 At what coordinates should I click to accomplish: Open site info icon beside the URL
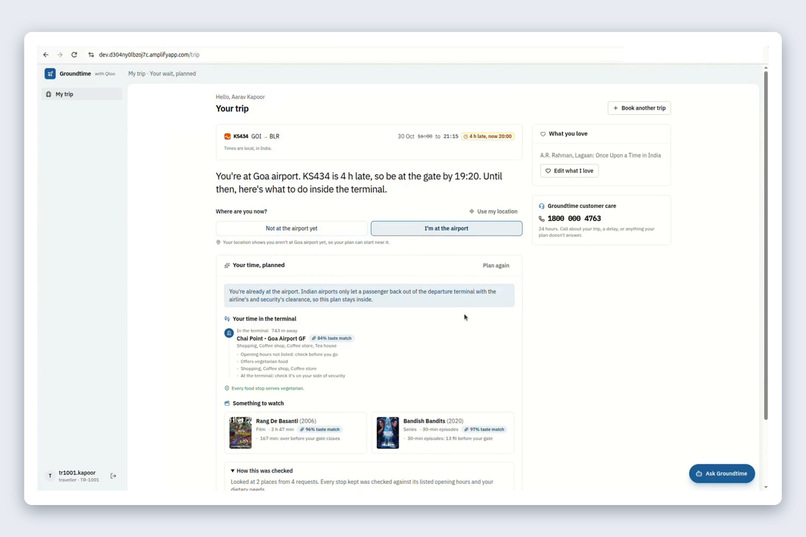[91, 54]
